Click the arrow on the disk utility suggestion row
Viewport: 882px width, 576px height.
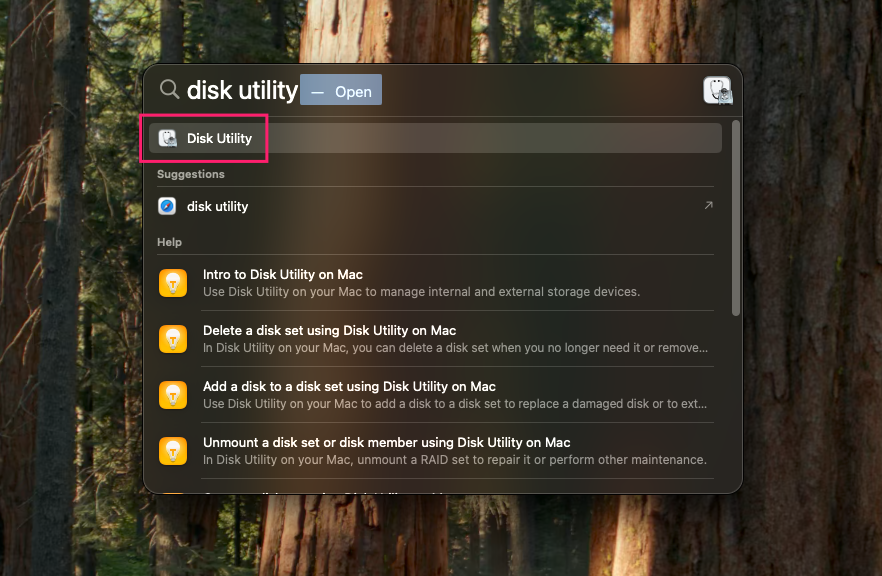click(x=708, y=205)
